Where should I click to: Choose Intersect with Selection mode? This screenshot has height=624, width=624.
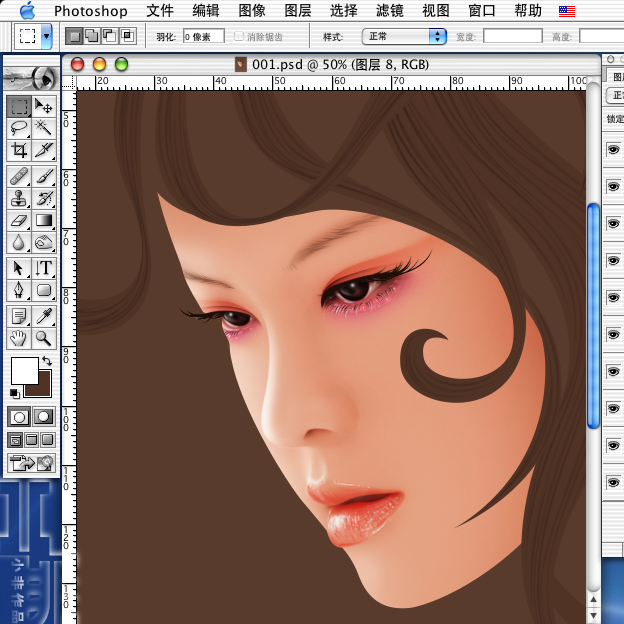128,36
